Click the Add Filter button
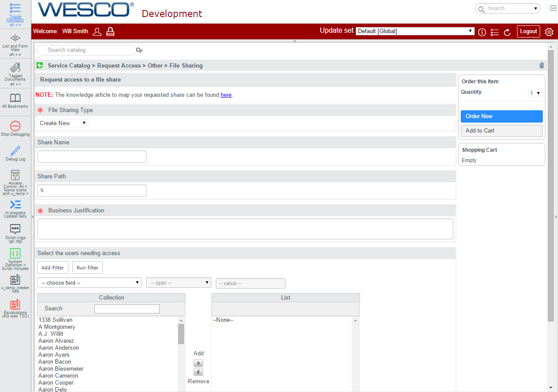The image size is (558, 392). point(53,268)
